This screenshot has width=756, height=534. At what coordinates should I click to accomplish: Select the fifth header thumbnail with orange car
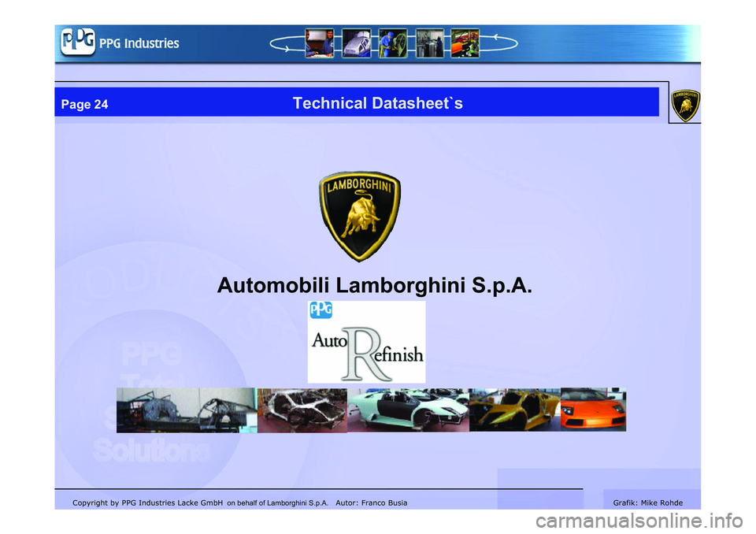pos(465,43)
